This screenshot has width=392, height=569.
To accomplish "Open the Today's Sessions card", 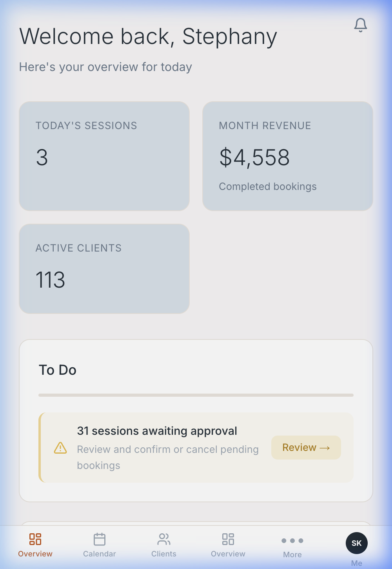I will [x=104, y=156].
